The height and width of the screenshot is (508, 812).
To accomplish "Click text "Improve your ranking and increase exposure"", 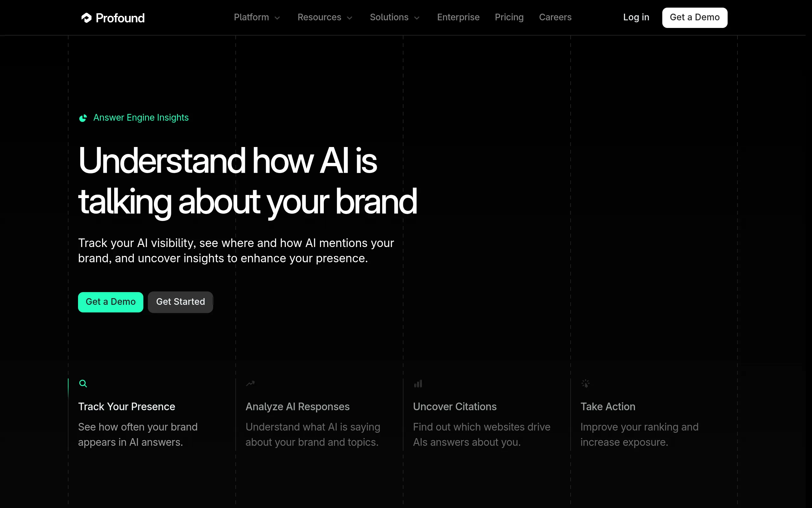I will coord(639,434).
